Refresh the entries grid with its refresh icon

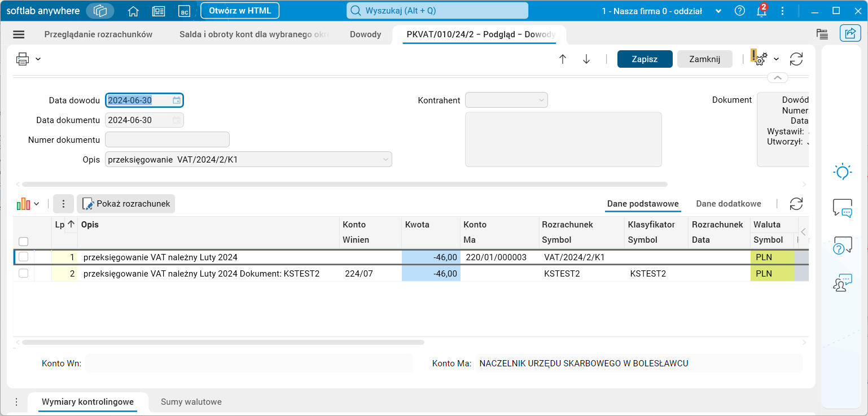pyautogui.click(x=796, y=204)
